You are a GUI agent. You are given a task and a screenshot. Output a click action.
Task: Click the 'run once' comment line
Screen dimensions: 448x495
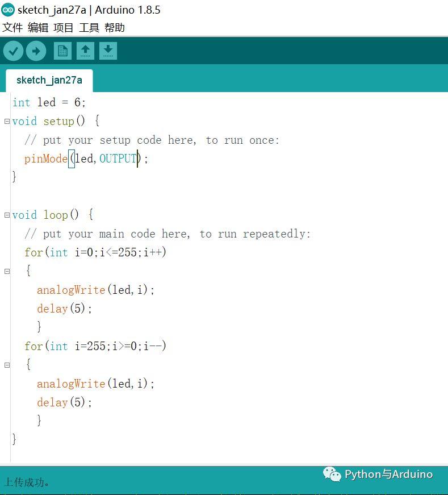(152, 140)
